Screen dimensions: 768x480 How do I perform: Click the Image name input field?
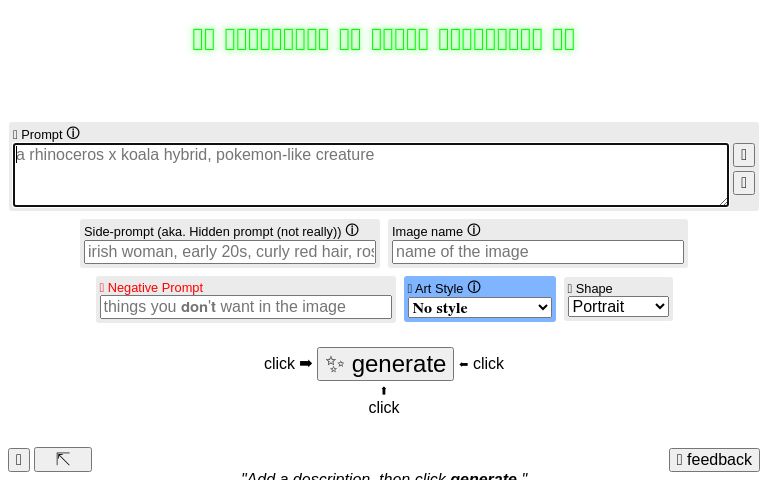(x=537, y=252)
